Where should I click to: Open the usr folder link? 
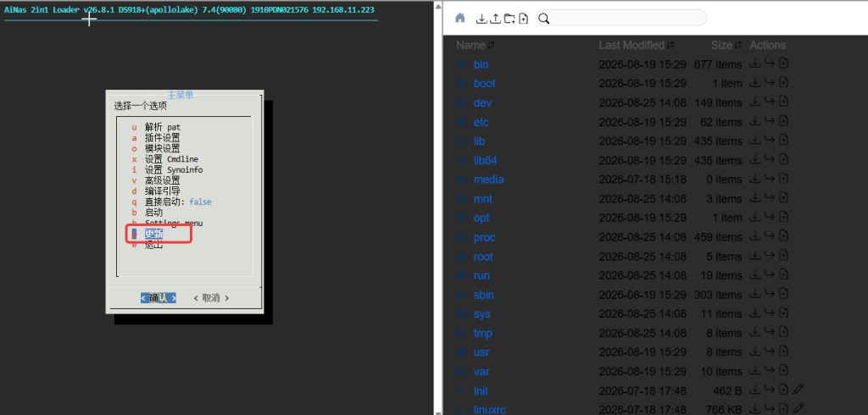[481, 352]
